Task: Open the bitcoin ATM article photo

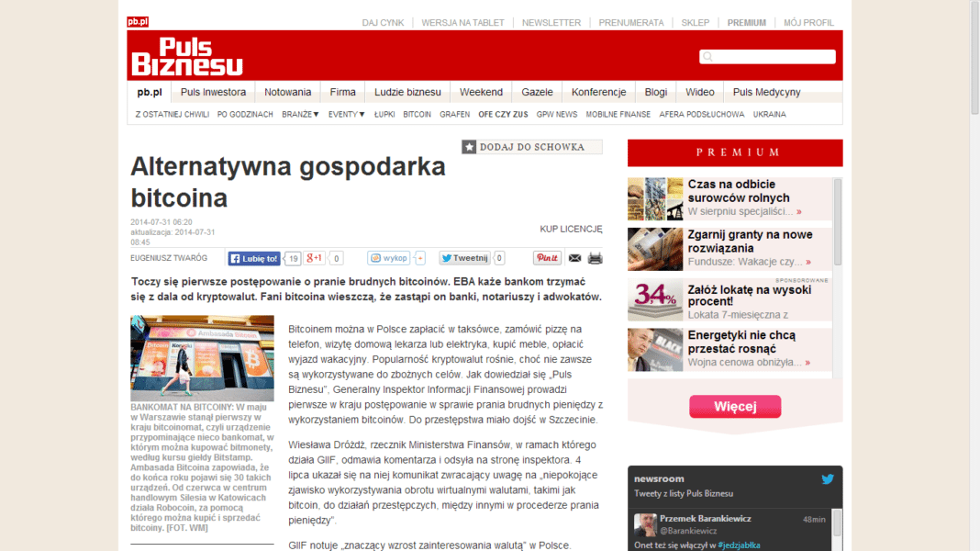Action: (x=202, y=358)
